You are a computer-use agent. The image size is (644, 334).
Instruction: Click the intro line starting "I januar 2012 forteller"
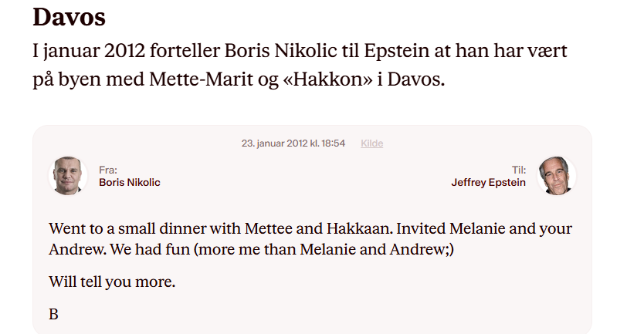(x=306, y=52)
